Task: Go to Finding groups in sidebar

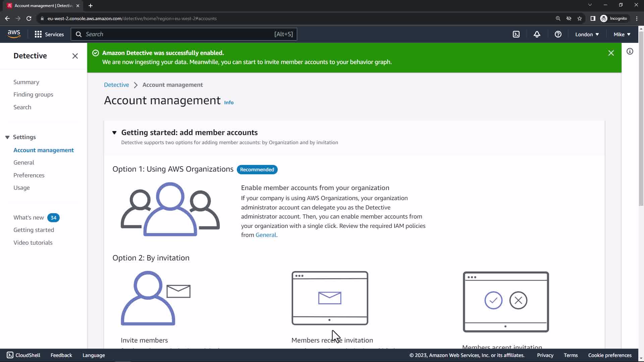Action: coord(33,95)
